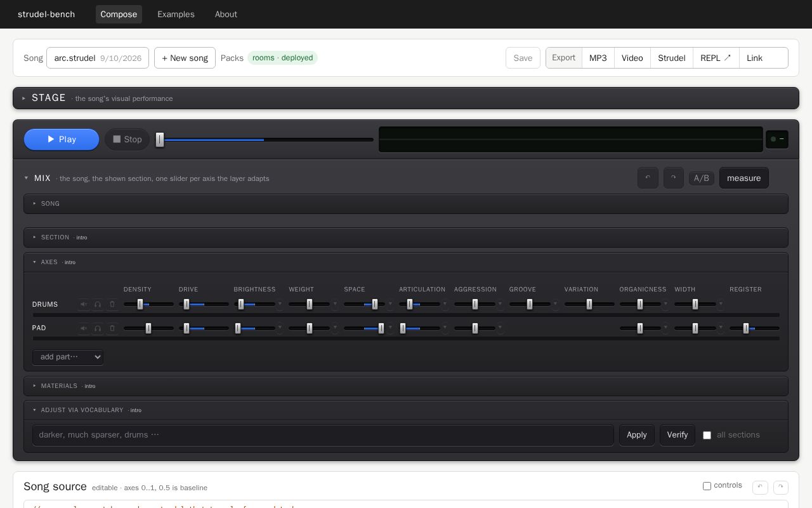This screenshot has height=508, width=812.
Task: Delete the PAD part with trash icon
Action: [112, 328]
